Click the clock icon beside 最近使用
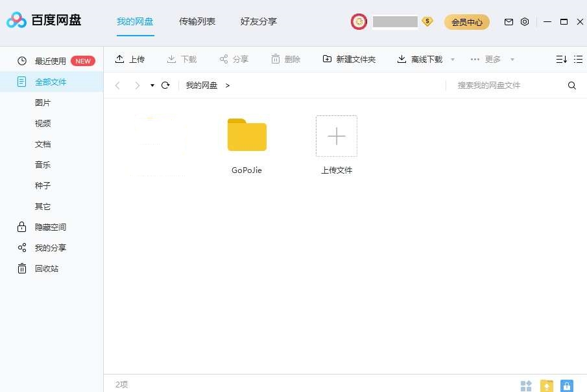This screenshot has height=392, width=587. [21, 61]
